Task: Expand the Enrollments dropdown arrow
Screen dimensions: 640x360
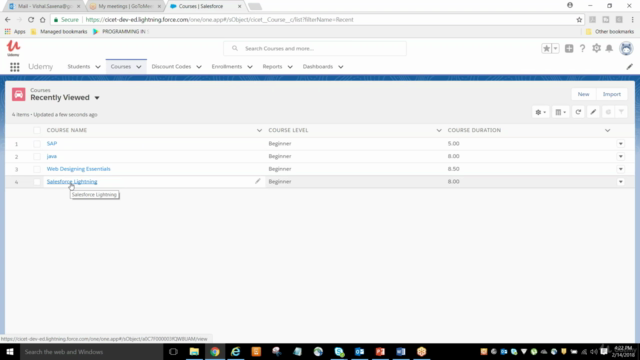Action: 250,67
